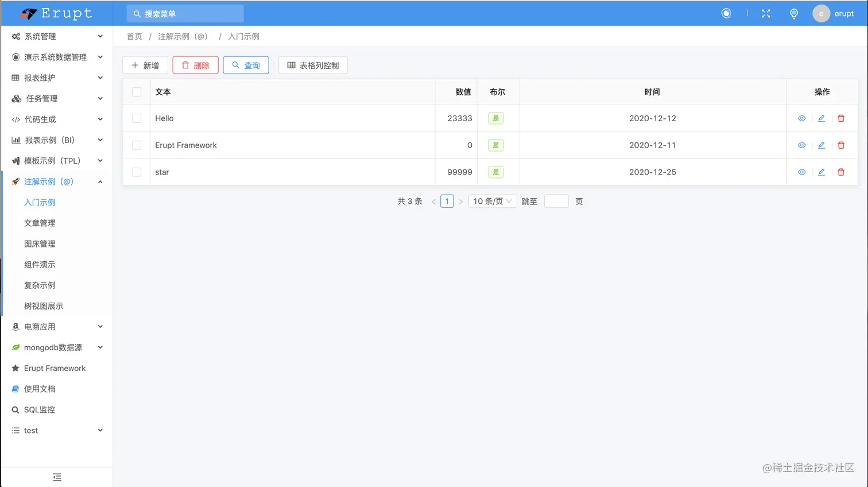Open 文章管理 submenu item
868x487 pixels.
40,223
